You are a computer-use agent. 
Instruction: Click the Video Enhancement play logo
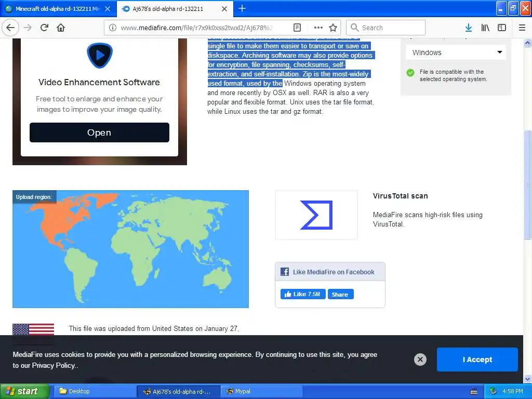pyautogui.click(x=99, y=55)
